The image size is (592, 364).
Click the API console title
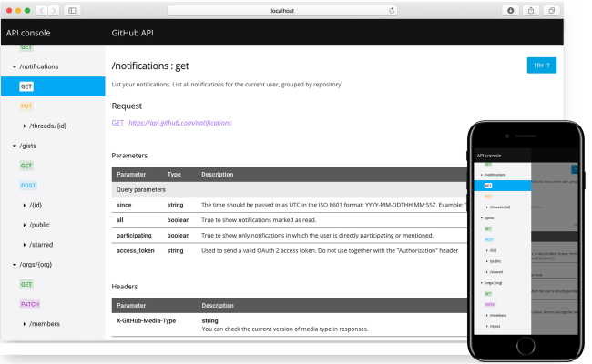[x=28, y=33]
